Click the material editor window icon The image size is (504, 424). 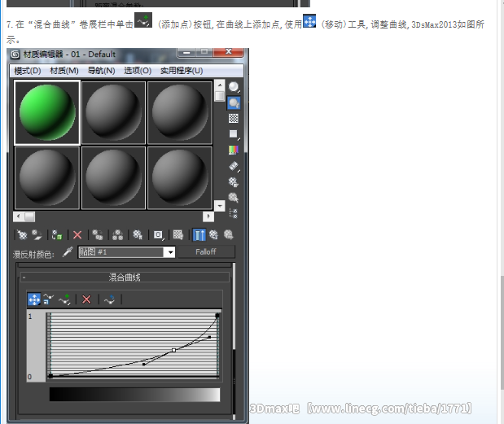15,55
